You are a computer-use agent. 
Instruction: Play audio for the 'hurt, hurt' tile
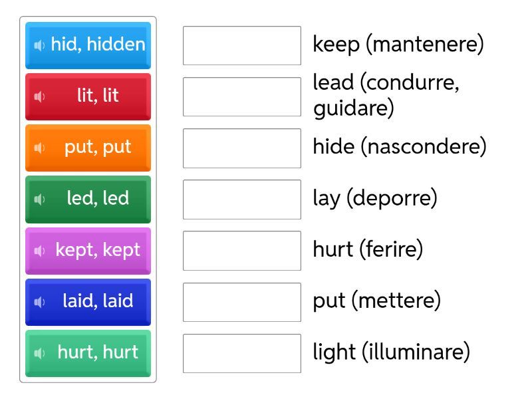point(40,353)
